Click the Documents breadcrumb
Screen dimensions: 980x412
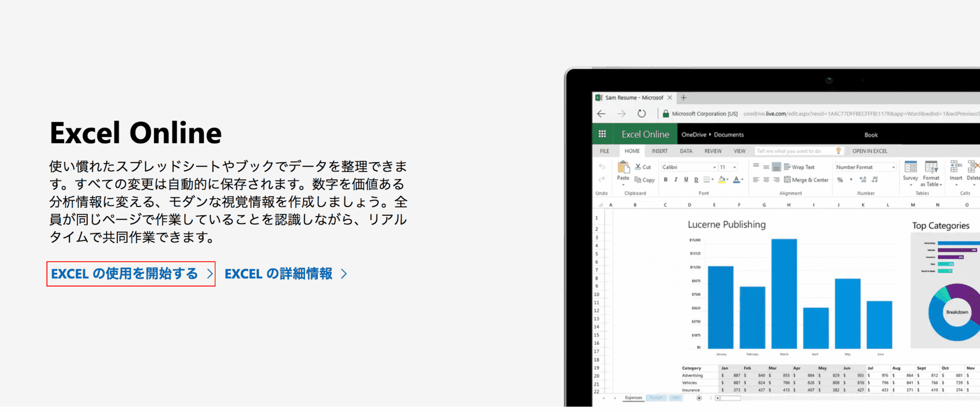click(x=728, y=135)
